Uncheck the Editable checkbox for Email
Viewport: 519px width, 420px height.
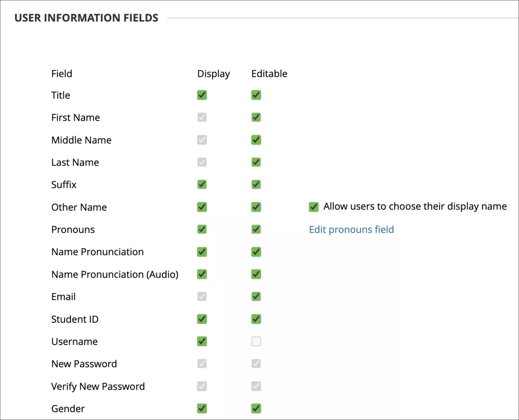(x=256, y=296)
